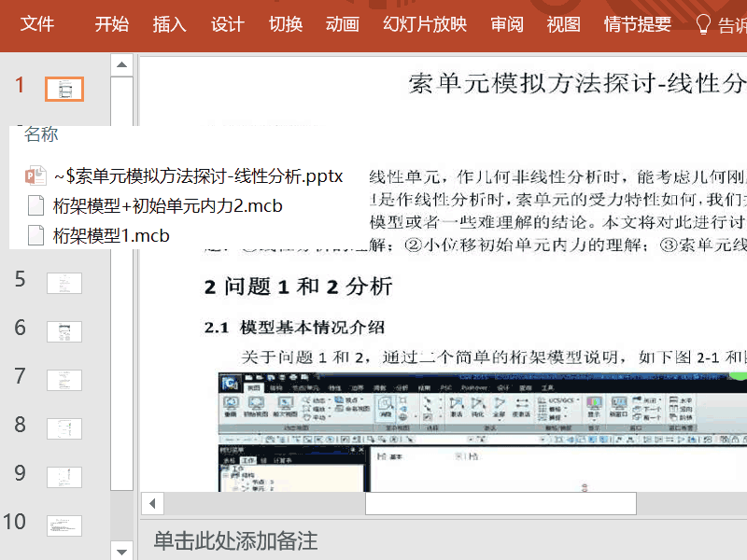Select slide 1 thumbnail
The image size is (747, 560).
pos(64,89)
